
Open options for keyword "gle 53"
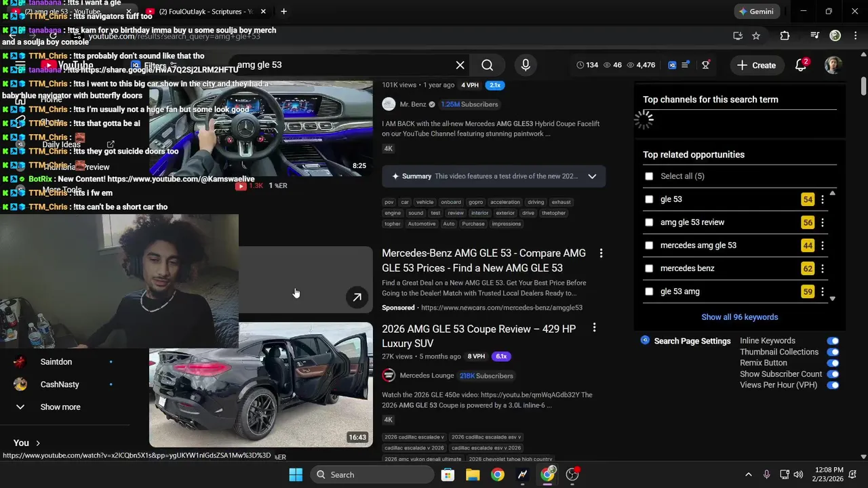[823, 199]
